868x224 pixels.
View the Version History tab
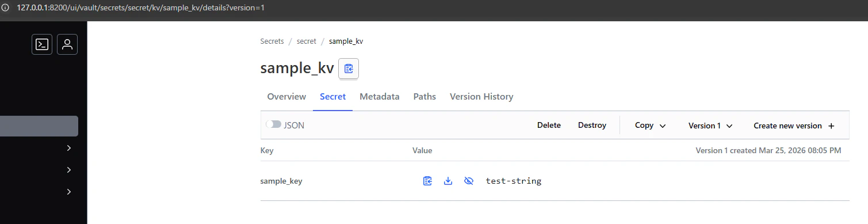pyautogui.click(x=481, y=97)
